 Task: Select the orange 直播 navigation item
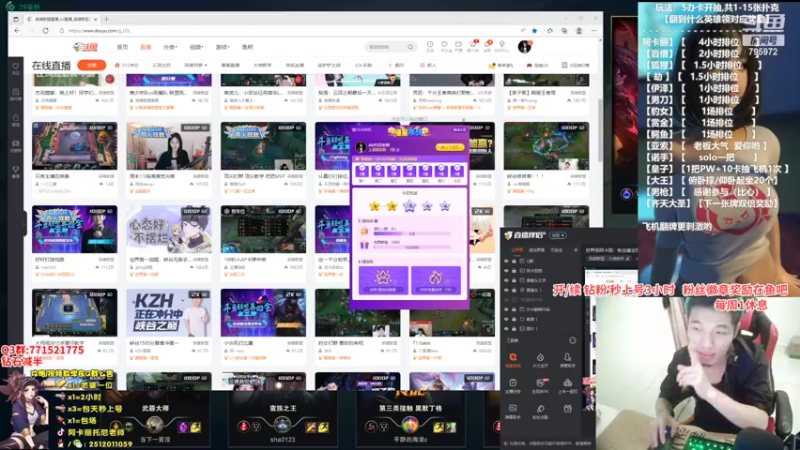click(x=145, y=47)
